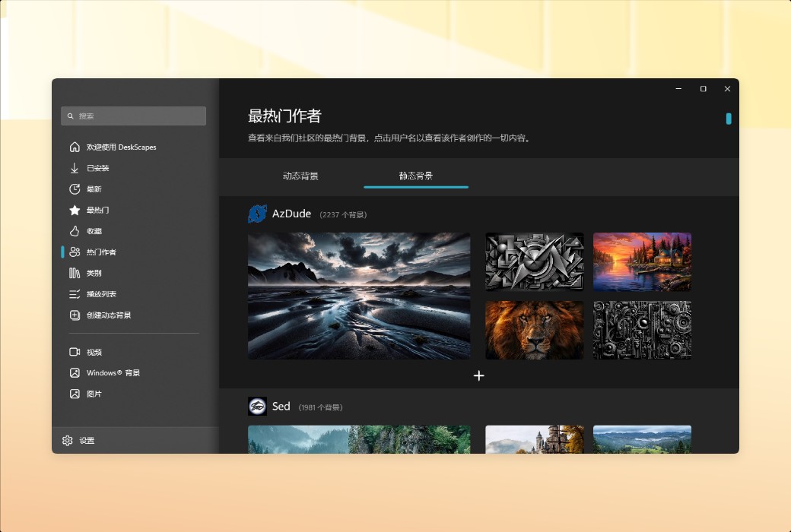Open the lion portrait thumbnail
This screenshot has height=532, width=791.
(534, 330)
